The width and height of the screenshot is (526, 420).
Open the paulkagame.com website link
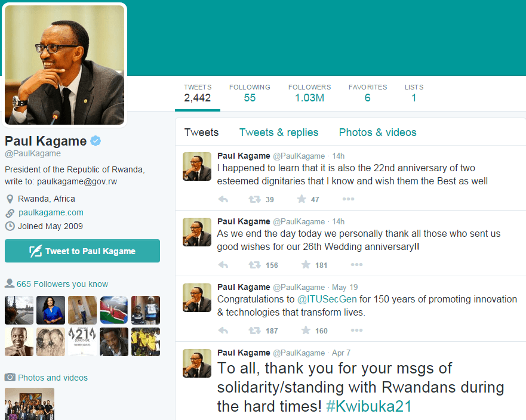pyautogui.click(x=51, y=212)
